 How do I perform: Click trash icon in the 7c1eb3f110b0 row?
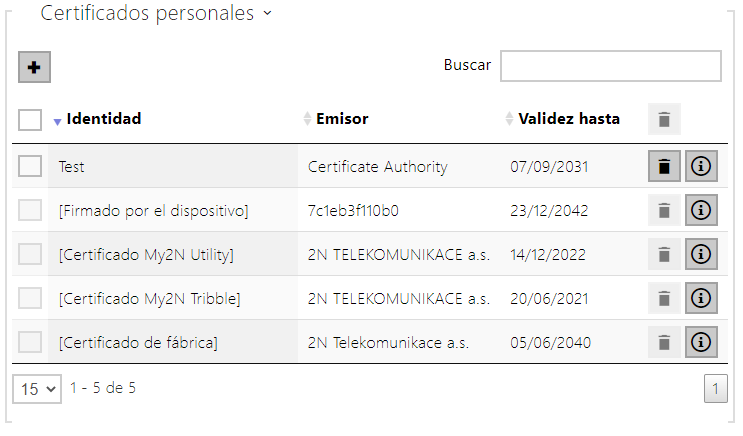click(664, 210)
